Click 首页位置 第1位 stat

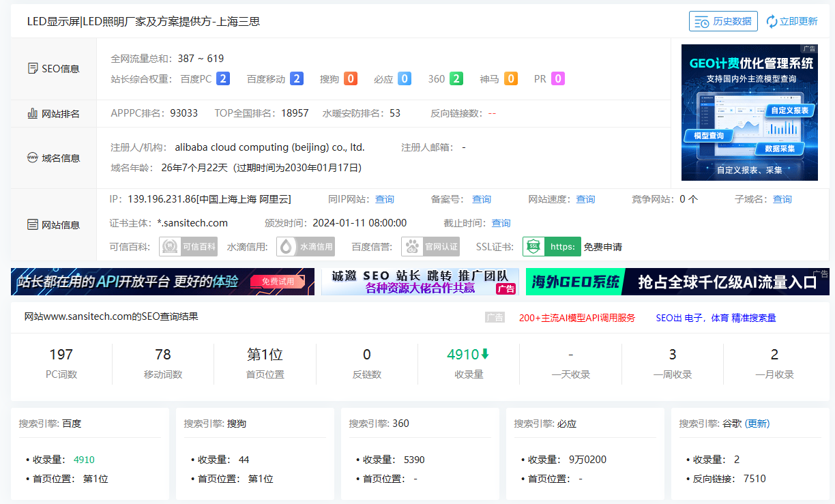tap(265, 355)
